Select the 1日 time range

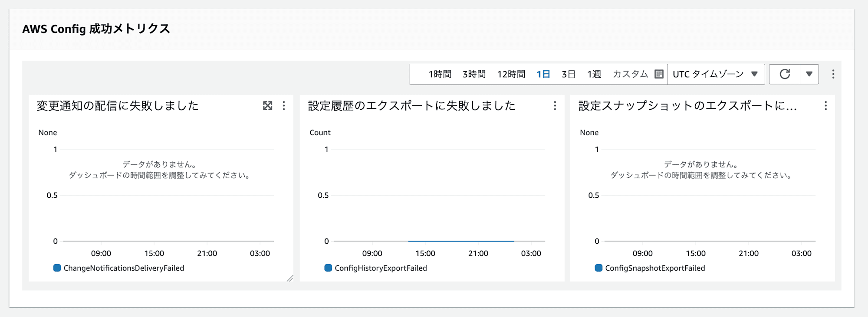(x=543, y=74)
